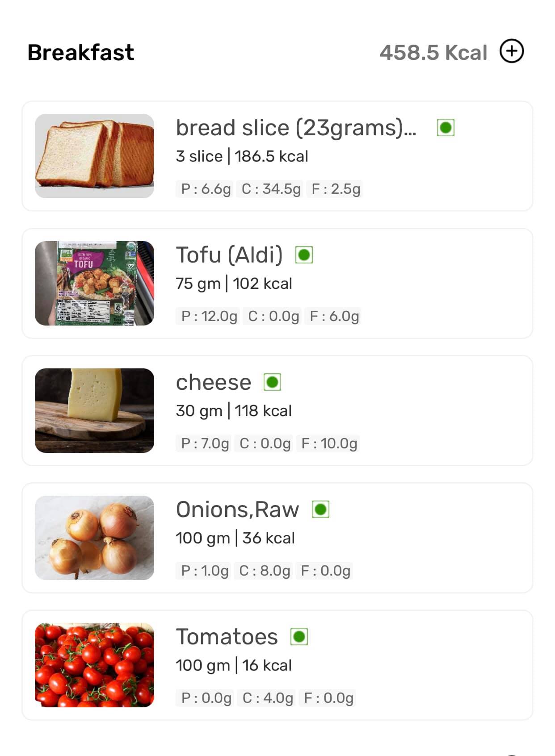Open the bread slice thumbnail image
Image resolution: width=555 pixels, height=756 pixels.
(x=94, y=156)
